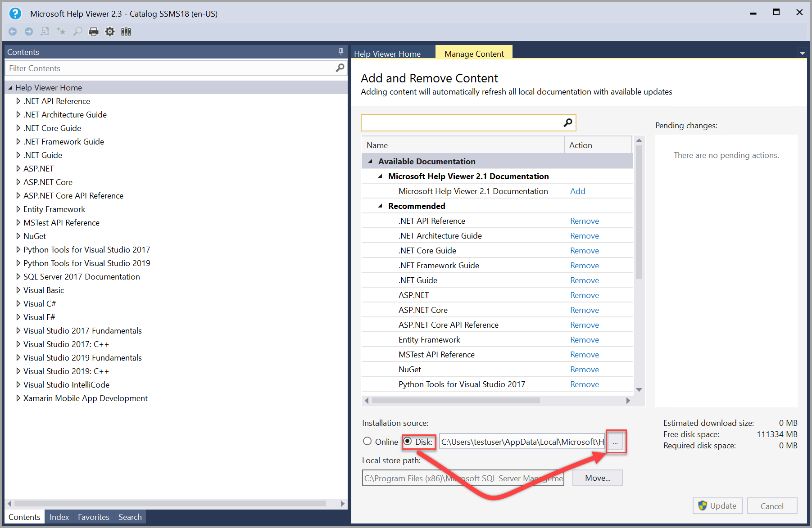Sync the contents to the current topic
The image size is (812, 528).
pyautogui.click(x=45, y=31)
